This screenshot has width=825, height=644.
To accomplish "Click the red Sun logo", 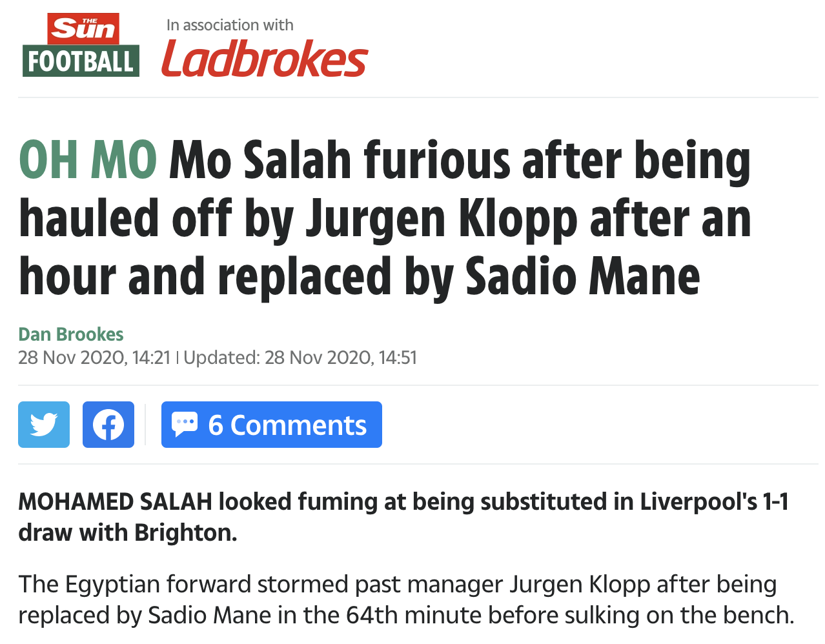I will [83, 29].
